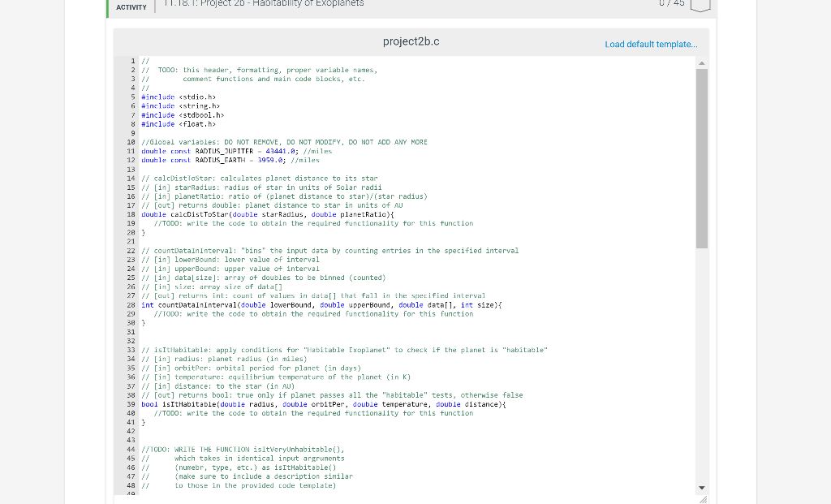Open Load default template
This screenshot has width=831, height=504.
[x=650, y=45]
